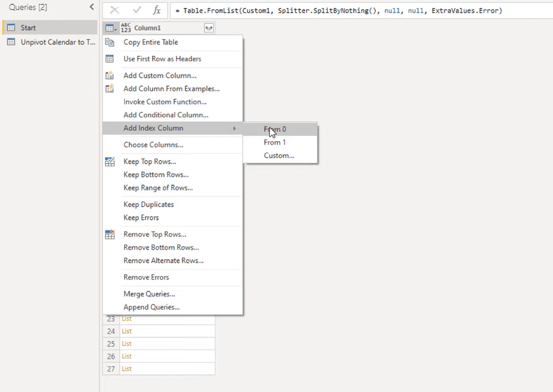Collapse the Queries pane with chevron
Viewport: 553px width, 392px height.
point(92,6)
